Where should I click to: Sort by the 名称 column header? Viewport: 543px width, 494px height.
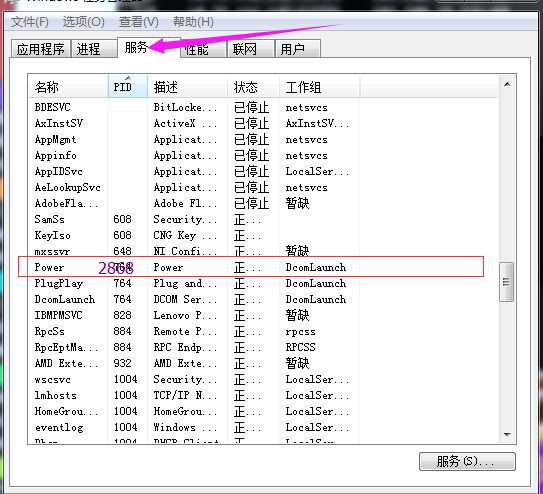pos(68,87)
